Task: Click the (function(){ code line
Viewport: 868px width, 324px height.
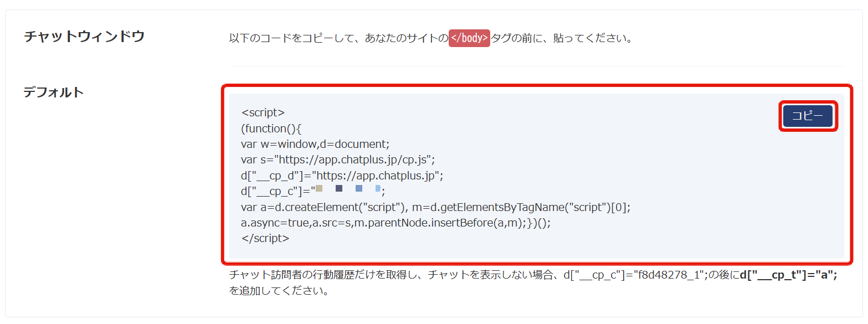Action: (x=271, y=128)
